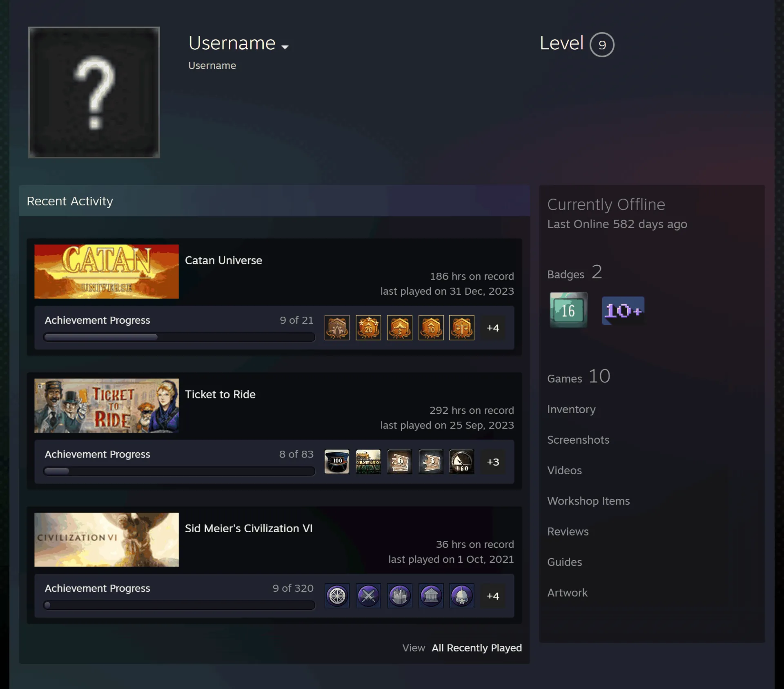The height and width of the screenshot is (689, 784).
Task: Click first Catan Universe achievement icon
Action: [x=337, y=328]
